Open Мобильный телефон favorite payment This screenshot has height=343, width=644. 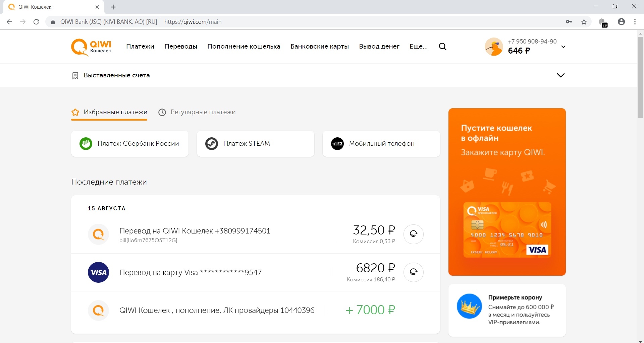point(381,144)
